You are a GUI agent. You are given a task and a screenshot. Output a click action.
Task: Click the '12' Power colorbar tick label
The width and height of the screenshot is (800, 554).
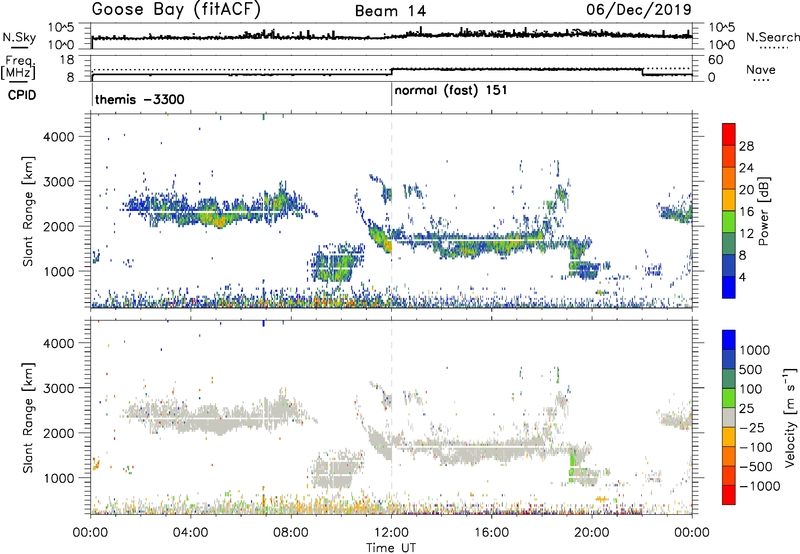pos(746,234)
